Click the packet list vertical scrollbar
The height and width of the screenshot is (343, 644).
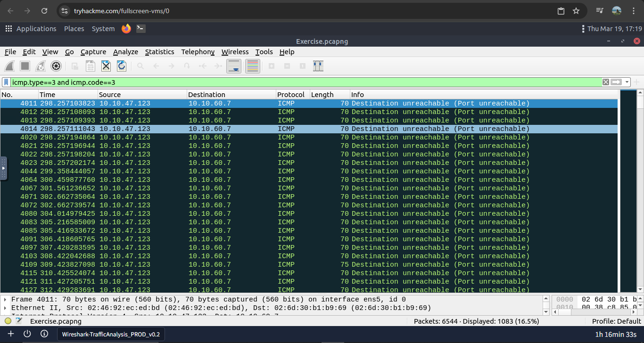click(x=640, y=188)
